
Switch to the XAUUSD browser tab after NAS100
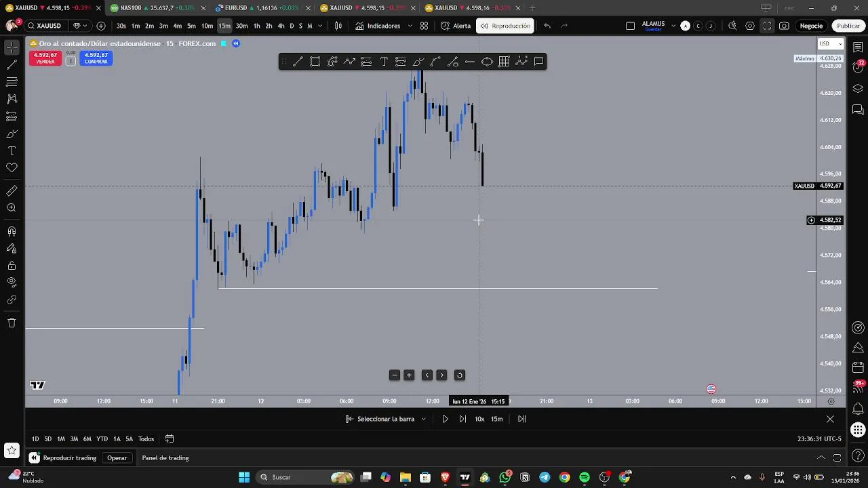tap(366, 8)
